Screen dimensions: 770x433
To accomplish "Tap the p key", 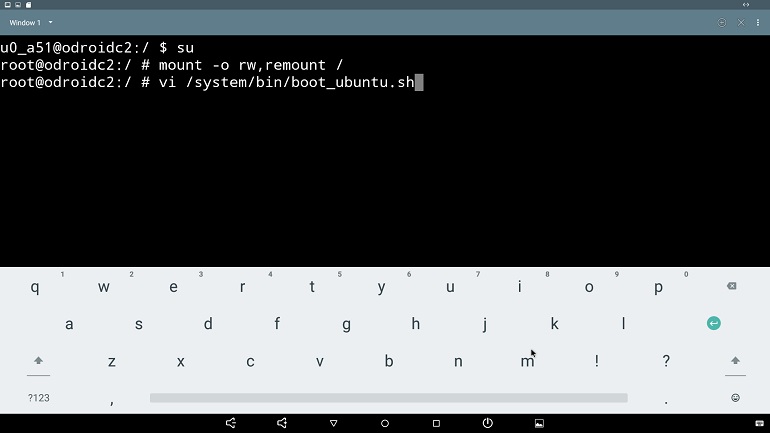I will [x=658, y=287].
